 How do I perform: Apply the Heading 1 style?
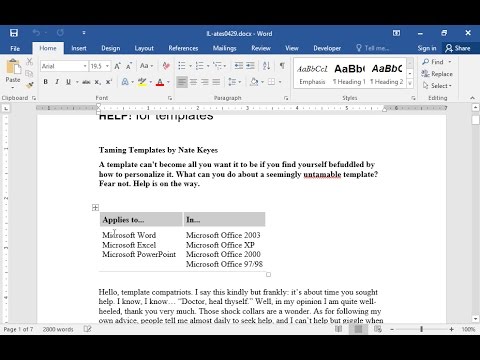click(349, 74)
